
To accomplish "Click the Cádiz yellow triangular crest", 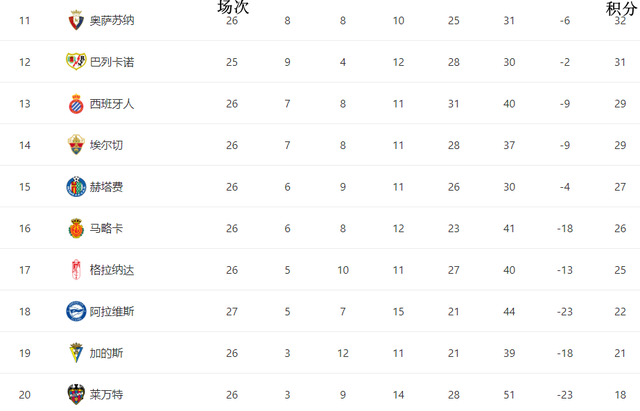I will click(x=76, y=353).
